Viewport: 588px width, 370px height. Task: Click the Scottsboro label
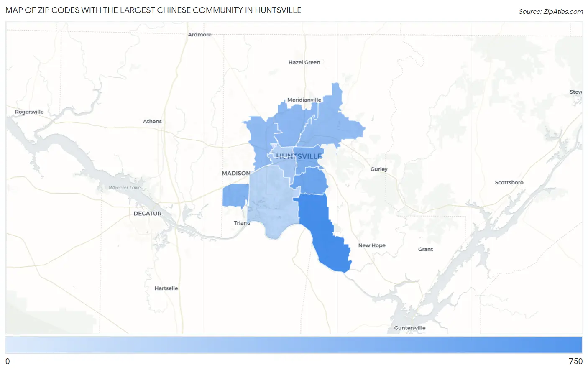(x=509, y=182)
